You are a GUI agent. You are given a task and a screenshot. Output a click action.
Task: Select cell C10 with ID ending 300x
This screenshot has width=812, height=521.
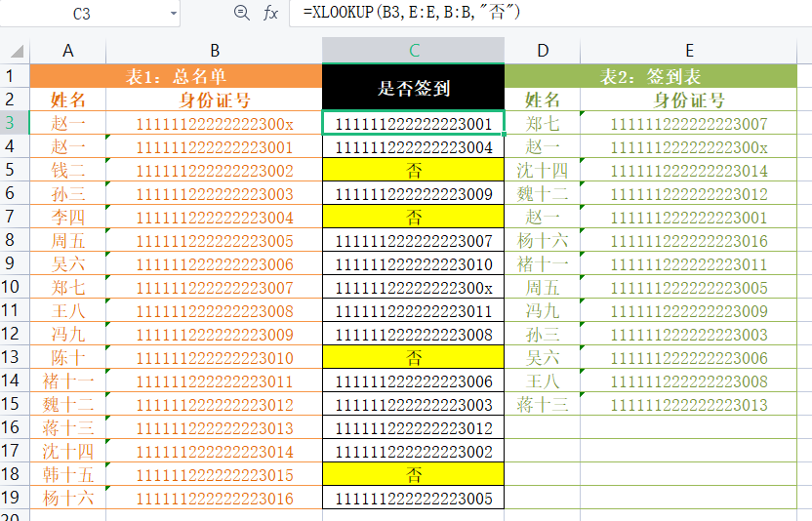[413, 287]
